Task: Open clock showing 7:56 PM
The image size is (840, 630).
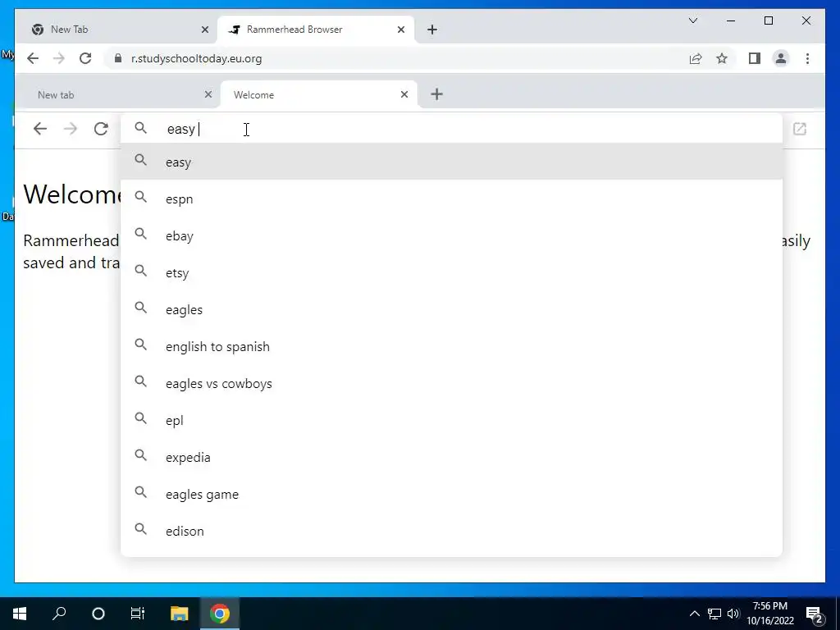Action: (769, 614)
